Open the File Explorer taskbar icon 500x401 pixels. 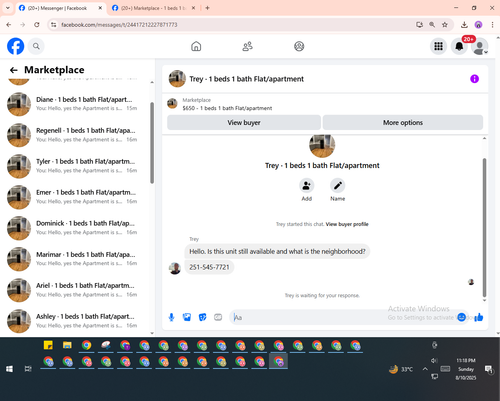pyautogui.click(x=67, y=345)
